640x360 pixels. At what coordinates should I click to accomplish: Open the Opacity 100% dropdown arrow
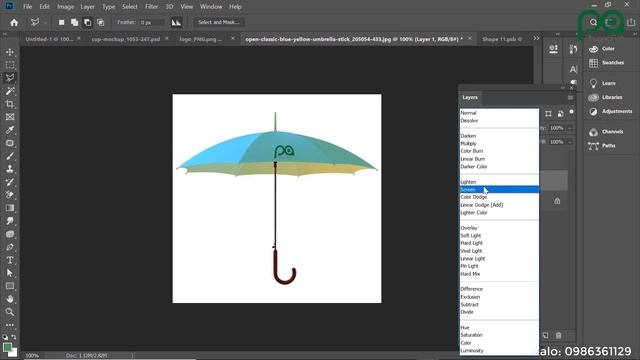[570, 128]
